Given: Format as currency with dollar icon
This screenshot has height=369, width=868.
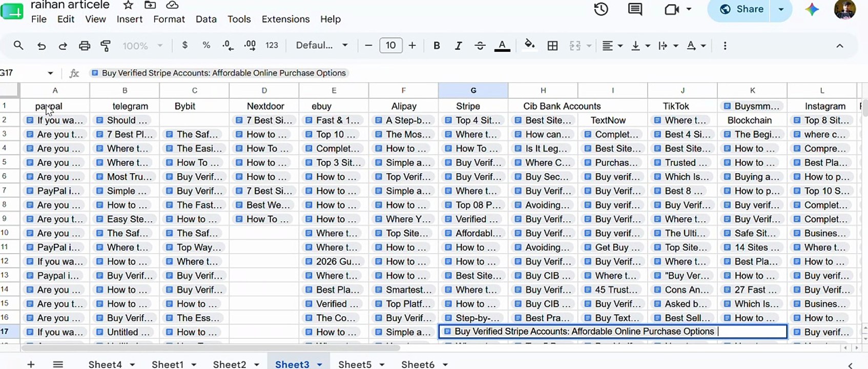Looking at the screenshot, I should tap(185, 45).
